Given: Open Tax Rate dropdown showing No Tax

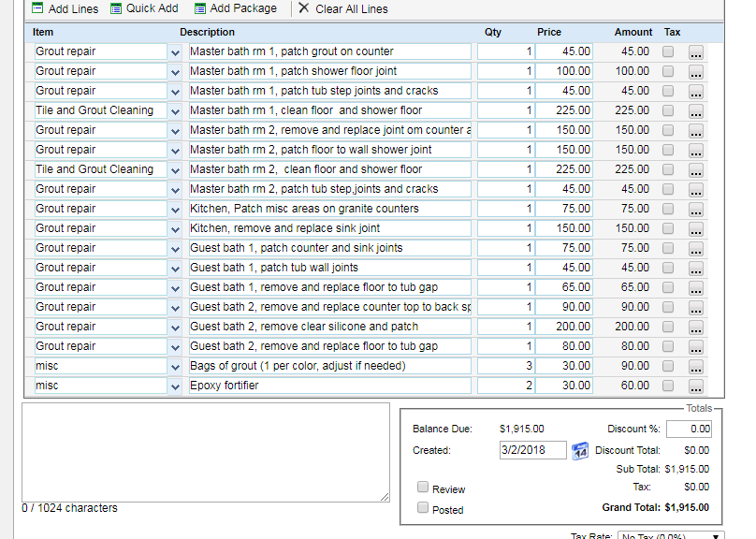Looking at the screenshot, I should [x=670, y=536].
